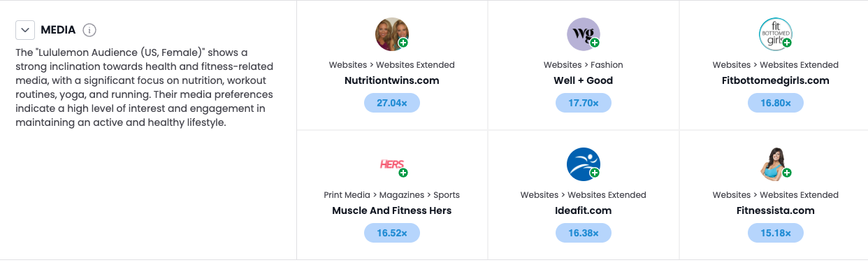Open the Muscle And Fitness Hers title

point(392,210)
